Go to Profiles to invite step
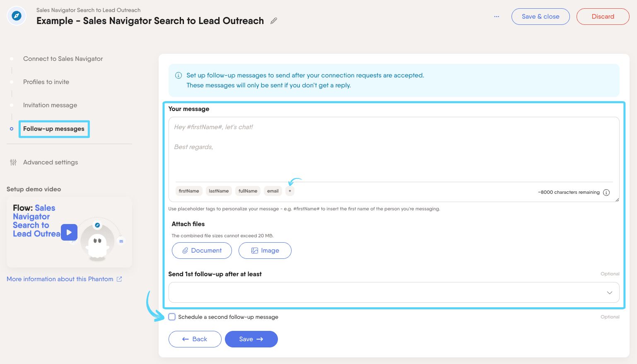Image resolution: width=637 pixels, height=364 pixels. click(46, 82)
